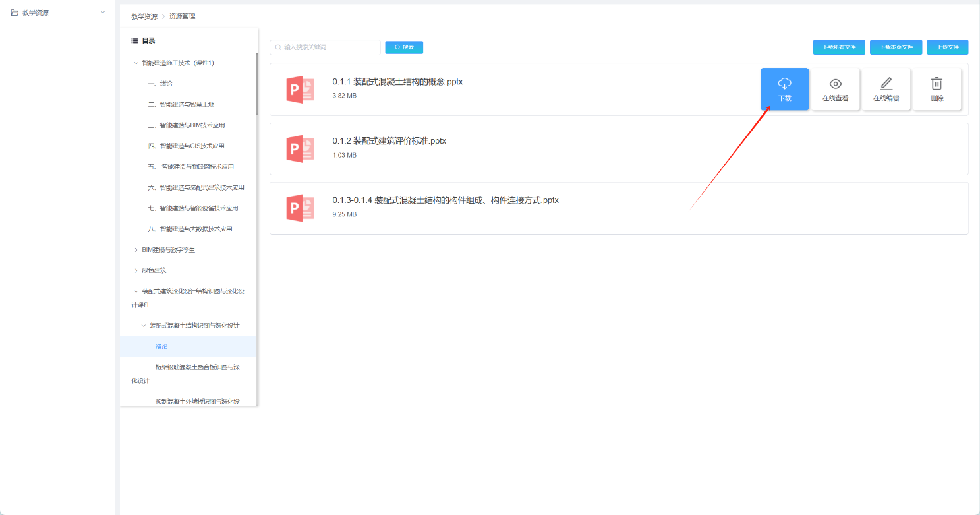The image size is (980, 515).
Task: Expand the BIM建模与数字孪生 tree node
Action: pyautogui.click(x=136, y=250)
